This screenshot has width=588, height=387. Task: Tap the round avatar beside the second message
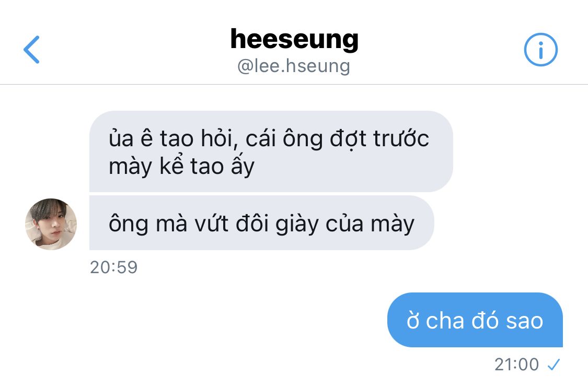click(x=51, y=224)
